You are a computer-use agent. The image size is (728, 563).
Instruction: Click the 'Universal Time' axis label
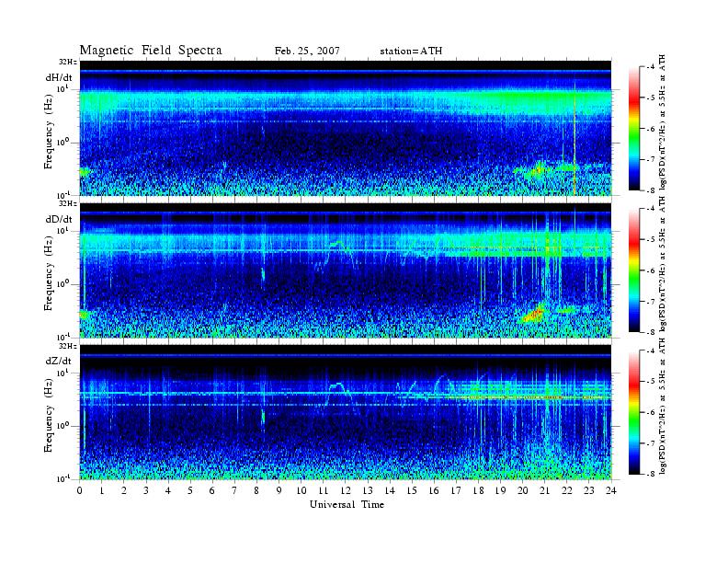pos(347,504)
